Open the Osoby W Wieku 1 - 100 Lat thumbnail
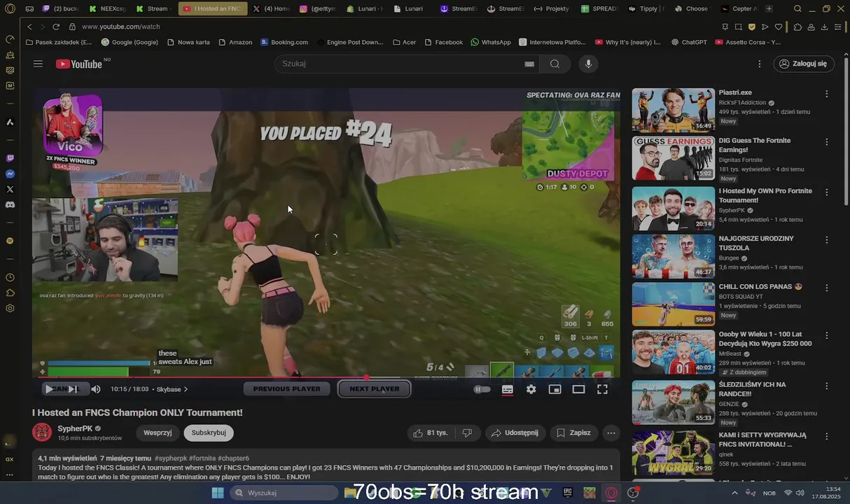The height and width of the screenshot is (504, 850). coord(674,352)
